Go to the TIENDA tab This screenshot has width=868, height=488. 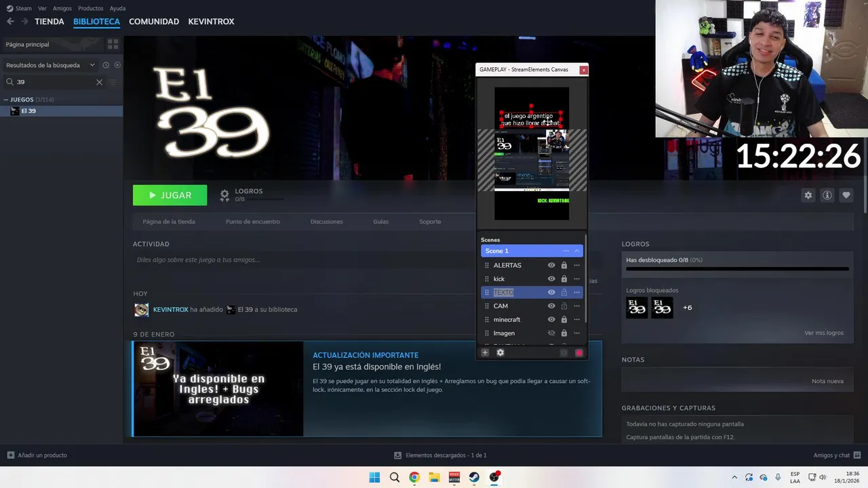50,22
